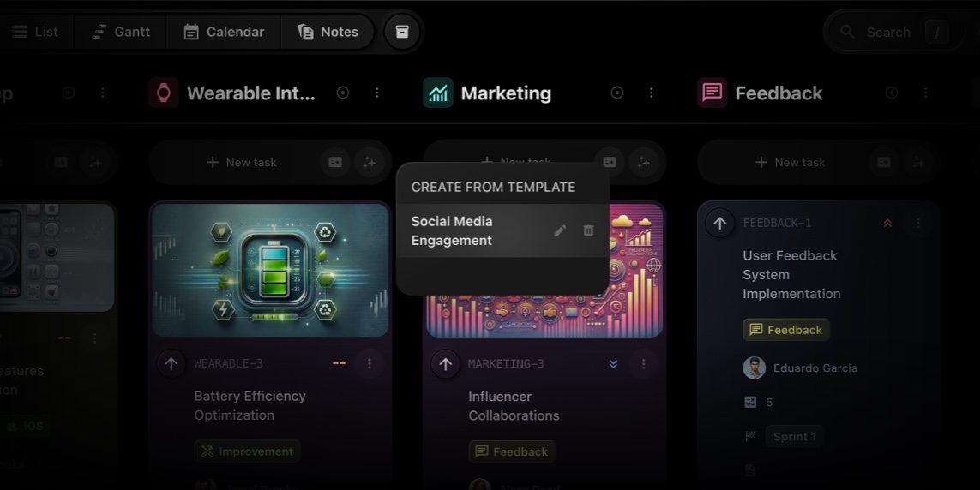Toggle the Wearable column target circle
This screenshot has width=980, height=490.
point(343,93)
